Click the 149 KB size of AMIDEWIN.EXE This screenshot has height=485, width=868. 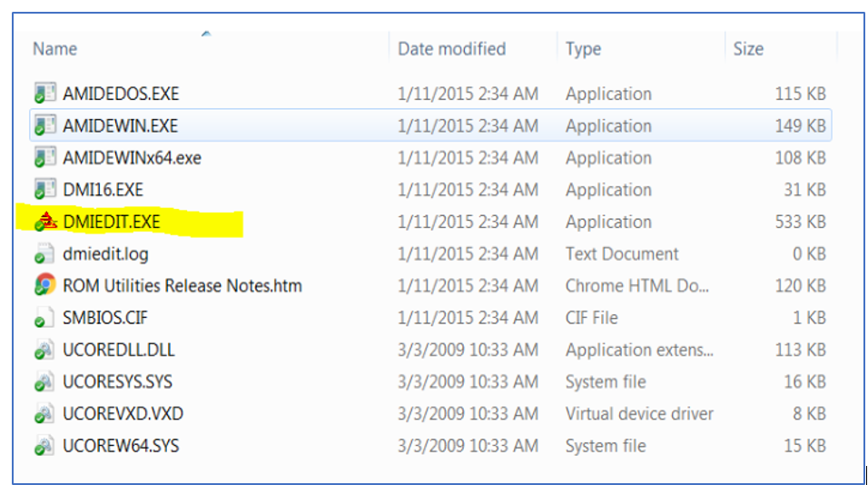click(801, 125)
